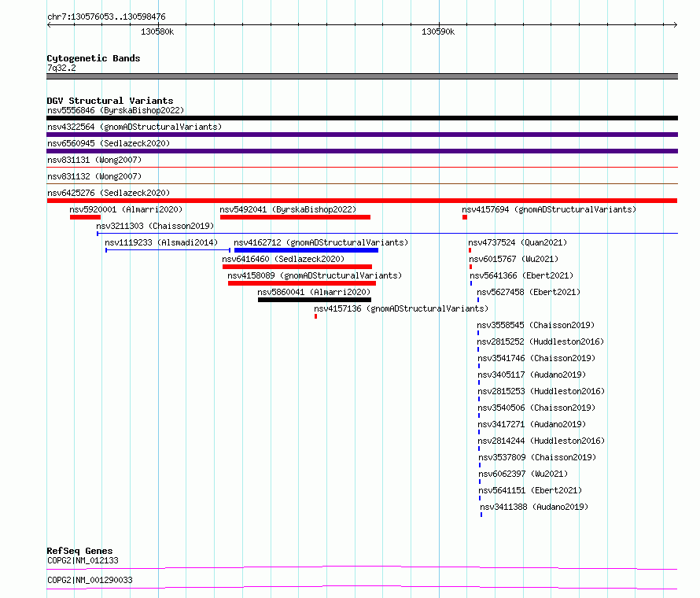
Task: Click the black nsv5556846 full-width bar
Action: click(362, 118)
